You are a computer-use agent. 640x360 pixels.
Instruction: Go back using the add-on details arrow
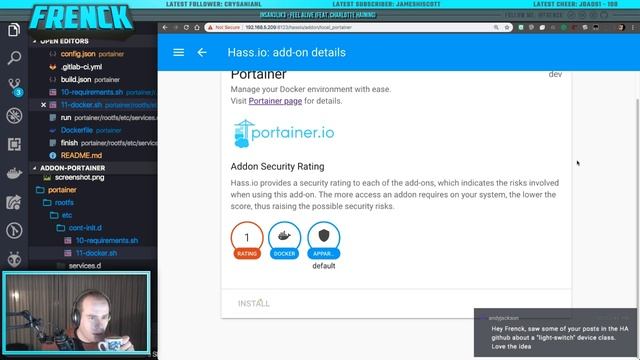click(202, 52)
